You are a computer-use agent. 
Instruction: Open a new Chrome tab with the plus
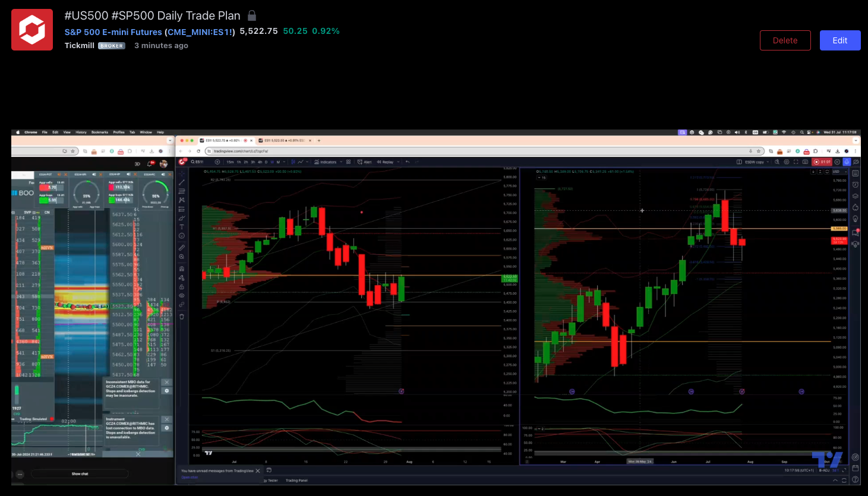(319, 140)
